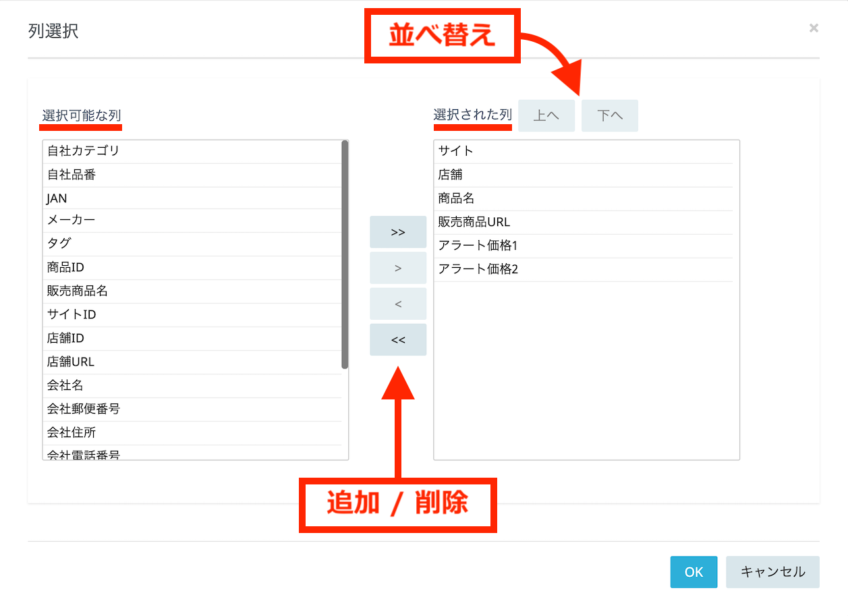Select 自社カテゴリ in the available columns

click(83, 151)
